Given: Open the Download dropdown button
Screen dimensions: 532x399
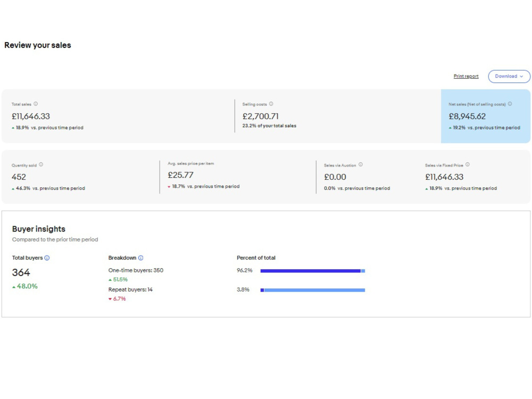Looking at the screenshot, I should (x=509, y=76).
